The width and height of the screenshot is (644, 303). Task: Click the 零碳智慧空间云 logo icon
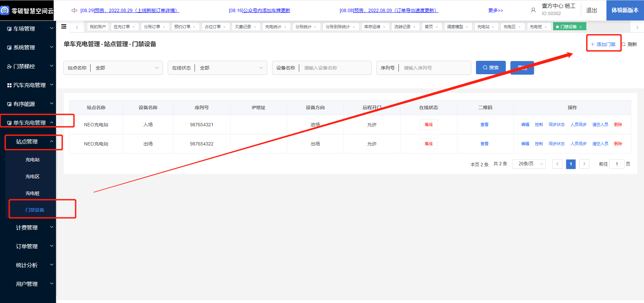point(5,10)
